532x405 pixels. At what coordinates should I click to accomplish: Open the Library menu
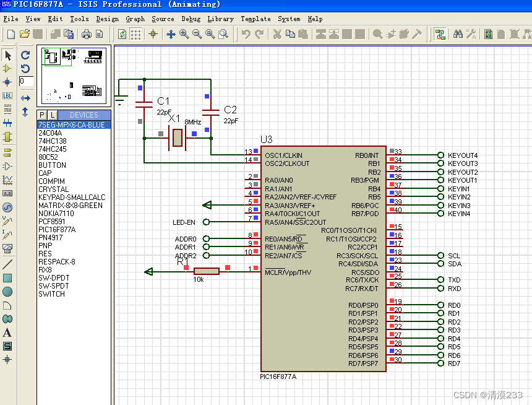pyautogui.click(x=221, y=19)
